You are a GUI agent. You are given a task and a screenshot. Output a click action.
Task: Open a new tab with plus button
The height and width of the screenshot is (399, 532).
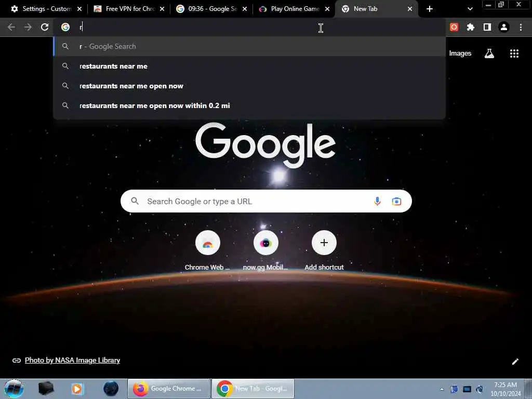tap(430, 9)
